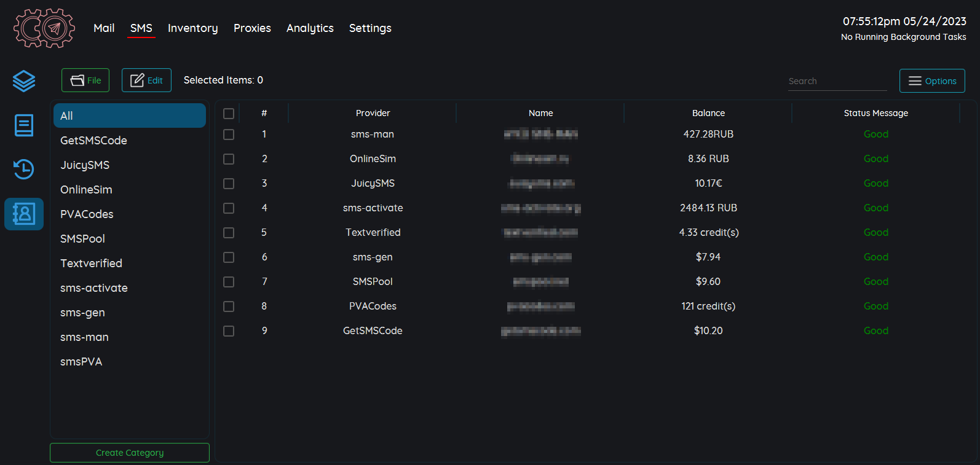Image resolution: width=980 pixels, height=465 pixels.
Task: Check the box for the sms-gen row
Action: 229,257
